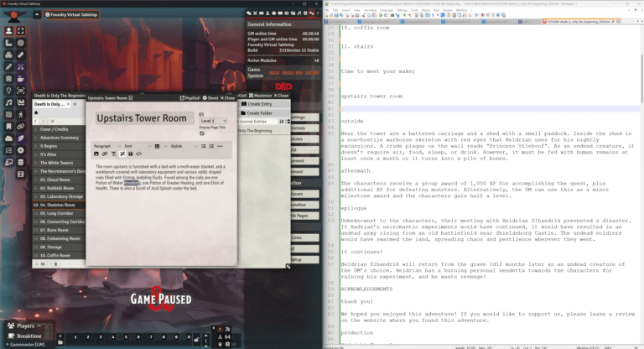Click the Journal Entries search field
This screenshot has width=644, height=349.
[257, 122]
